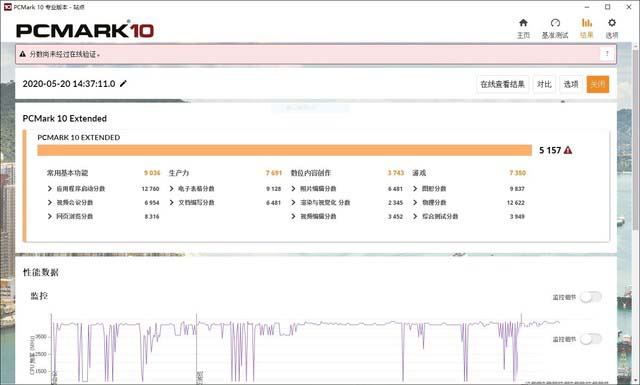Switch to the 结果 results tab

click(587, 28)
